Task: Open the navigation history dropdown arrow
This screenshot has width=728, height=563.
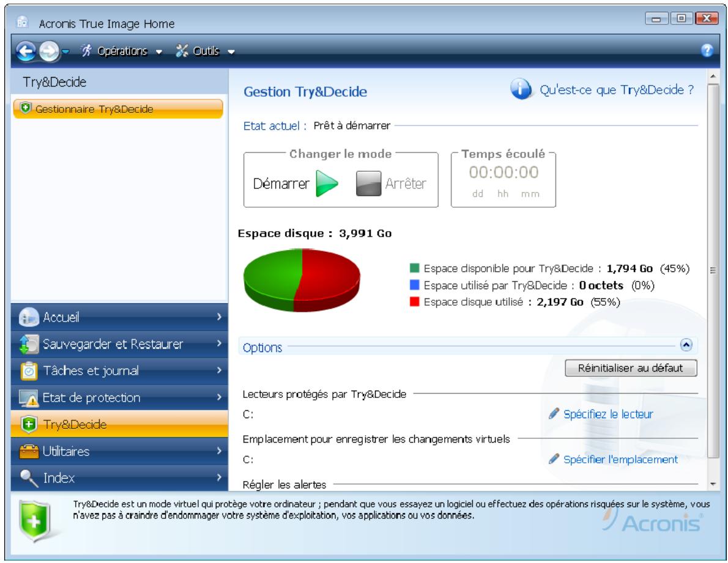Action: coord(65,51)
